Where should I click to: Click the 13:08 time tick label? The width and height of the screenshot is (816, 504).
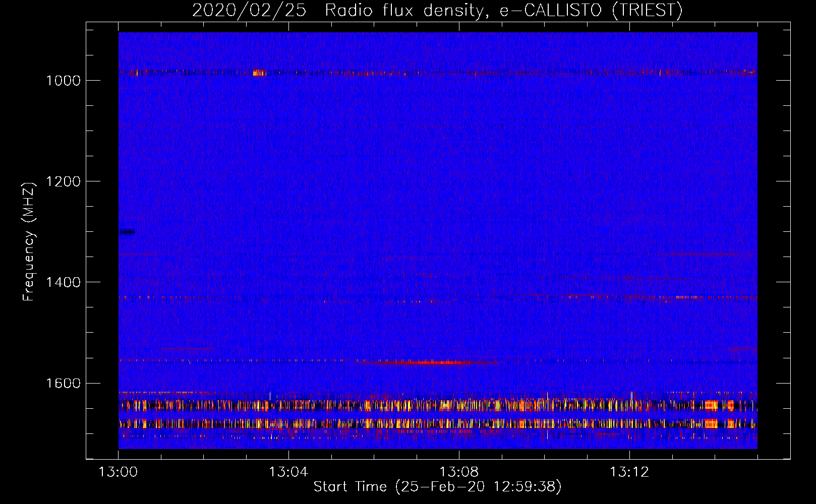coord(459,472)
